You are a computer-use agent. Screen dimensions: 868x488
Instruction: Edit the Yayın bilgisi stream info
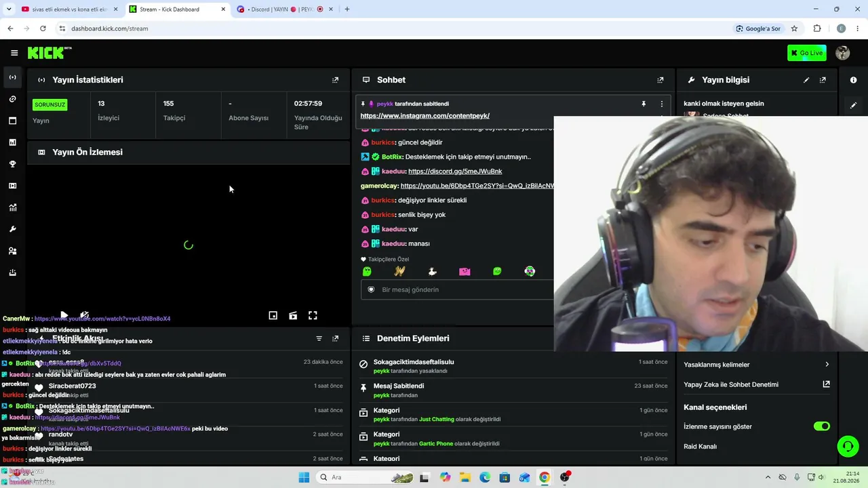pyautogui.click(x=806, y=80)
